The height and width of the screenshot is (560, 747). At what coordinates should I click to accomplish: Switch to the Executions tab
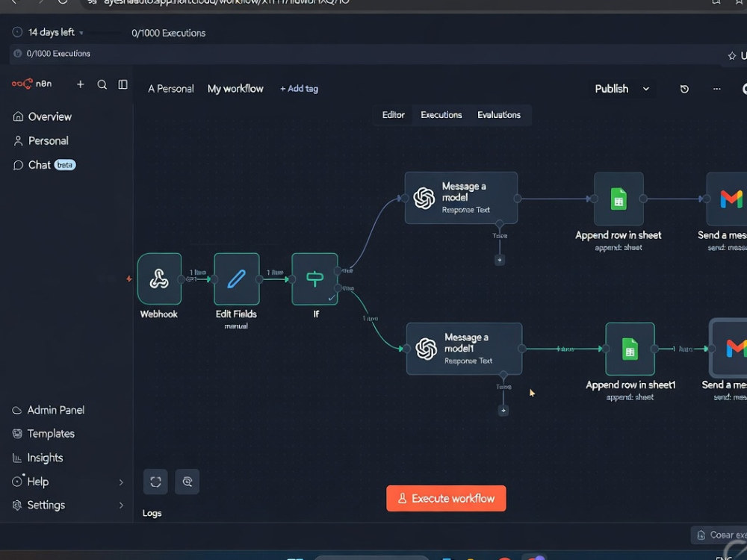441,115
